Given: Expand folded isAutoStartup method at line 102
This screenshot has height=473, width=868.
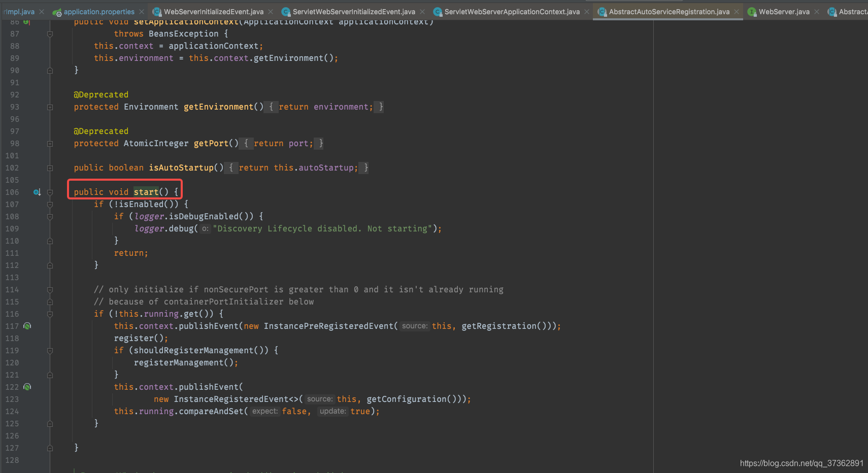Looking at the screenshot, I should click(x=50, y=168).
